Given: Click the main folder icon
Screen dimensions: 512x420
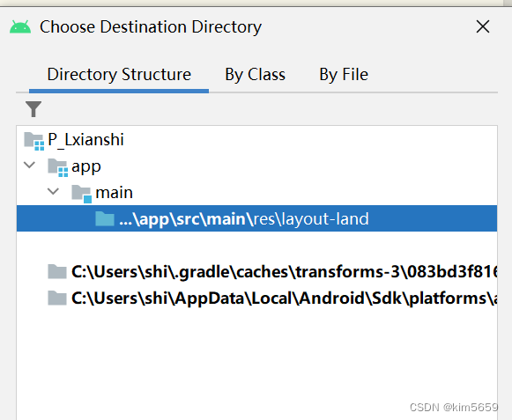Looking at the screenshot, I should (x=82, y=194).
